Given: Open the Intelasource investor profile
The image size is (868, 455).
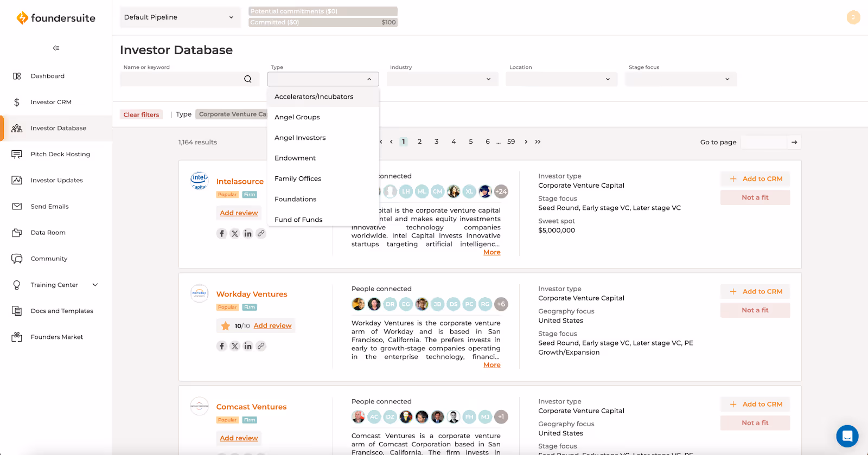Looking at the screenshot, I should point(240,182).
